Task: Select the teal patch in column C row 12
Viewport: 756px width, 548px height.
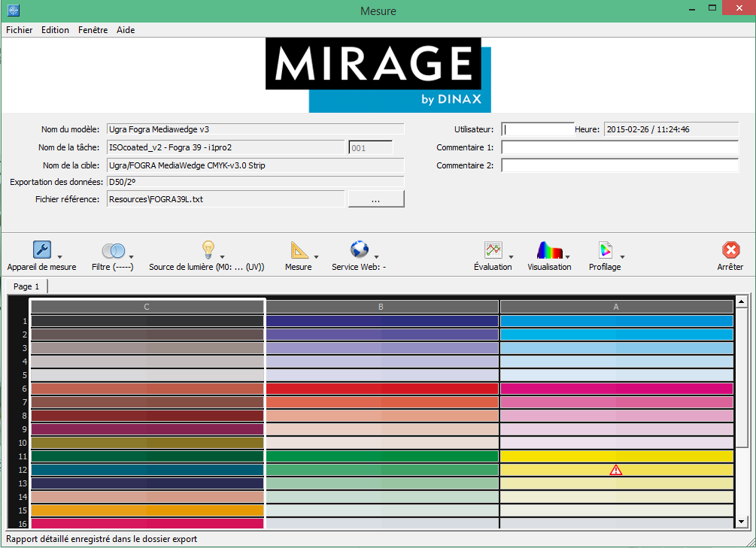Action: (147, 469)
